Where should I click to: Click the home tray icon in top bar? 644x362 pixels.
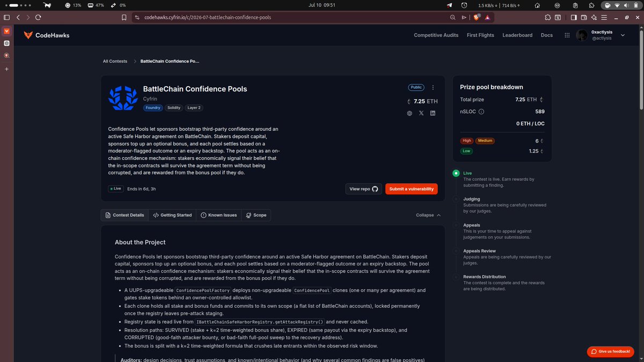(x=537, y=5)
